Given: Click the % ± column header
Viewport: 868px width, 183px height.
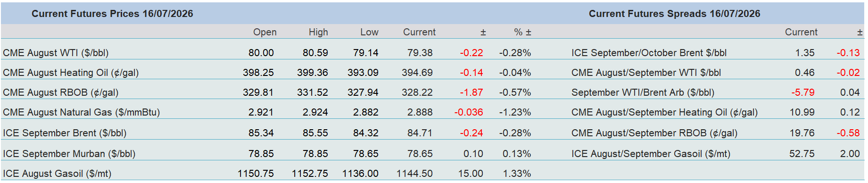Looking at the screenshot, I should tap(522, 32).
